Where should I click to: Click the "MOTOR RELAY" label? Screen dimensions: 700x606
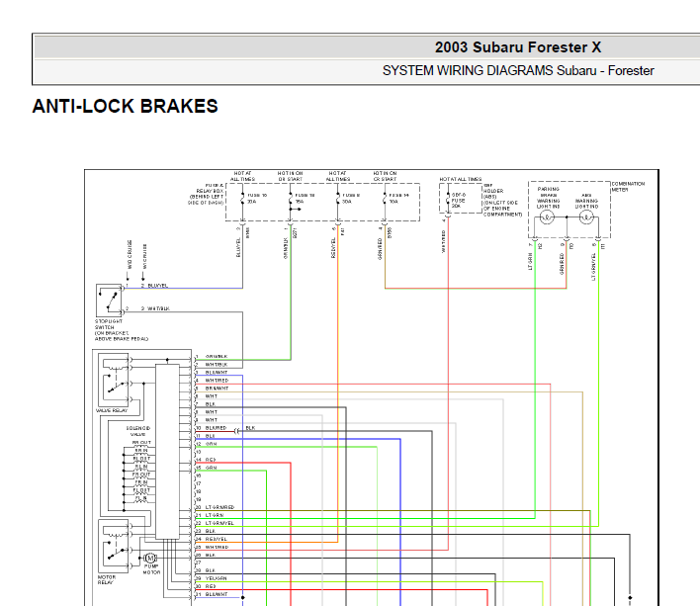[x=106, y=579]
